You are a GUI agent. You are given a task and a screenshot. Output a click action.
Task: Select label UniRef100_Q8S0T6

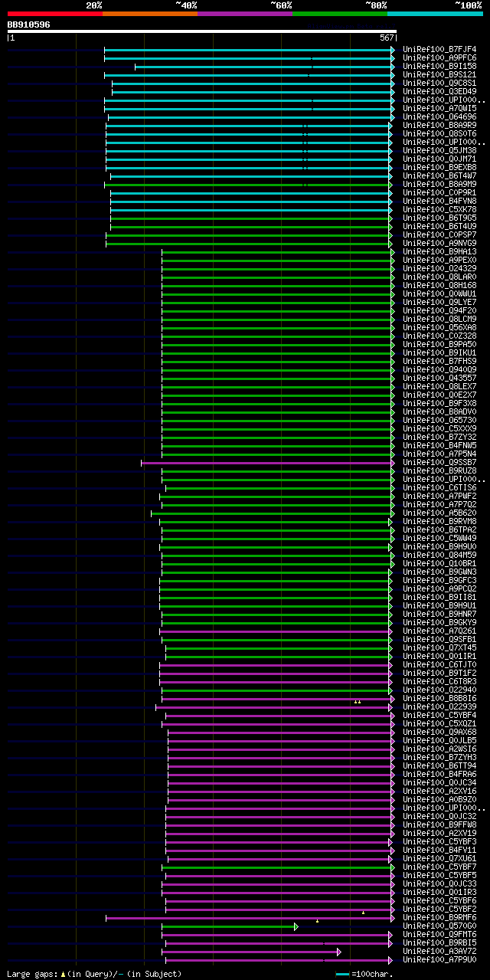[439, 133]
